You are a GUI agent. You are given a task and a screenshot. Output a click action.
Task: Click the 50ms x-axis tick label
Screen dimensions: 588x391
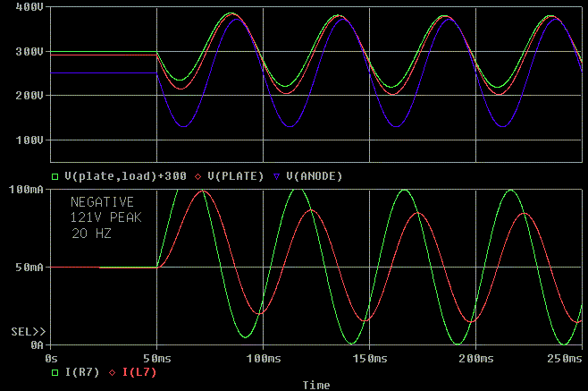coord(156,358)
